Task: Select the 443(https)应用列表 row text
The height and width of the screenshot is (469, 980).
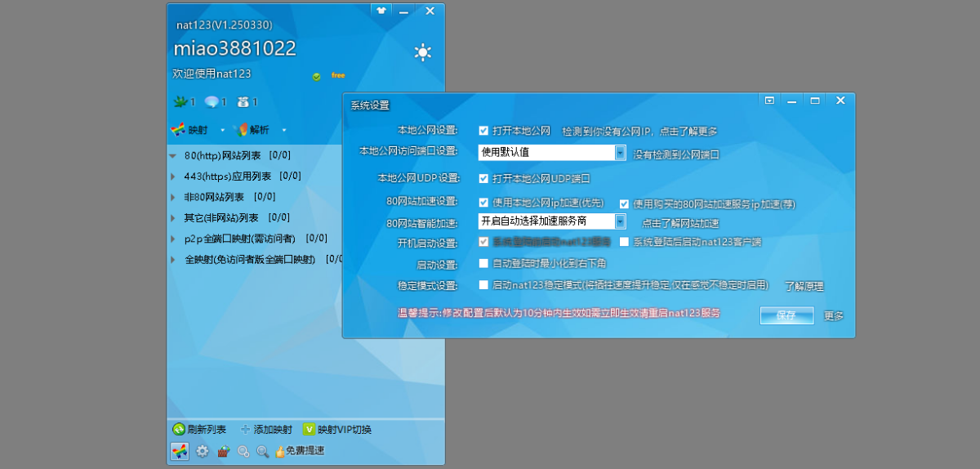Action: click(228, 176)
